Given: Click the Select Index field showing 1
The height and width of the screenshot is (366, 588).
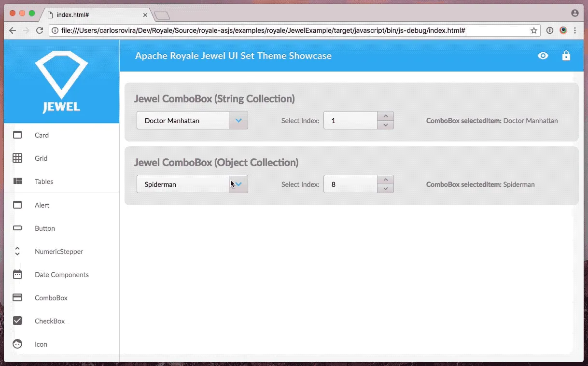Looking at the screenshot, I should coord(350,120).
